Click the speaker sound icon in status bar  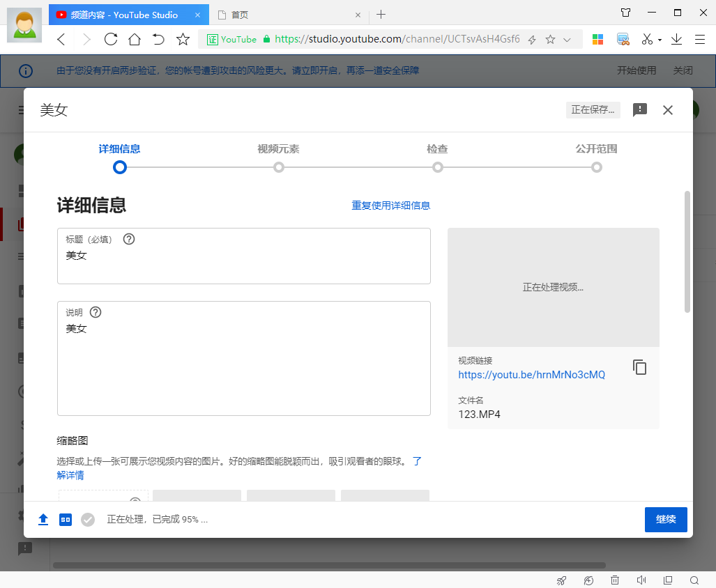pos(641,580)
